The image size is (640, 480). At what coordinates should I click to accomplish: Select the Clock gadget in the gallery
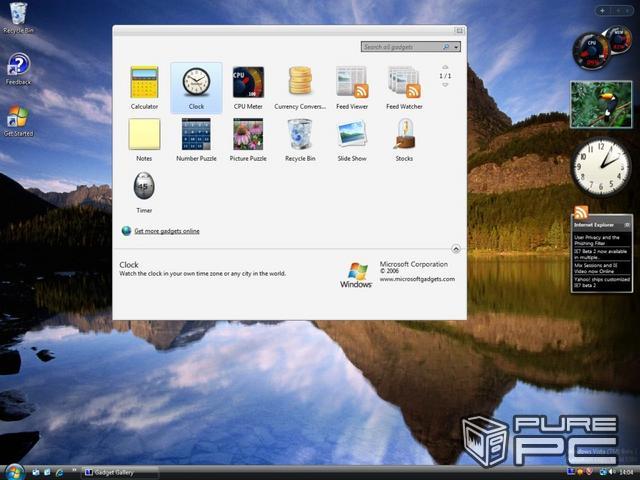tap(196, 88)
